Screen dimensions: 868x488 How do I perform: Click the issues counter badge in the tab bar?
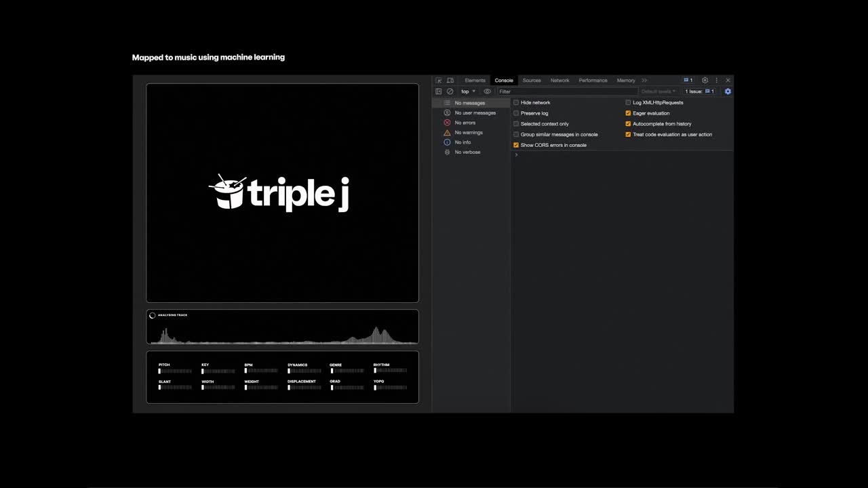coord(688,81)
